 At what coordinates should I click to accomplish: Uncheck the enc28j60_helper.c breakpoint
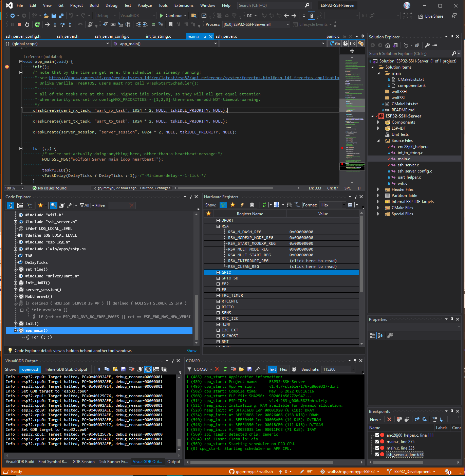(377, 435)
